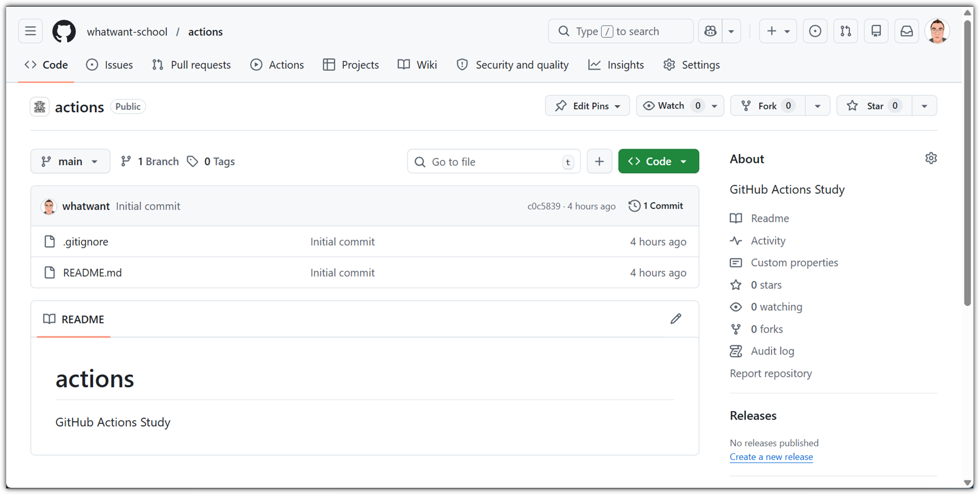Image resolution: width=980 pixels, height=495 pixels.
Task: Click the GitHub Octocat logo
Action: [64, 31]
